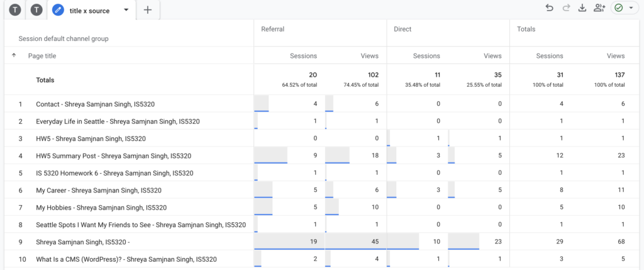Expand dropdown arrow next to green checkmark
This screenshot has height=270, width=644.
pos(631,8)
